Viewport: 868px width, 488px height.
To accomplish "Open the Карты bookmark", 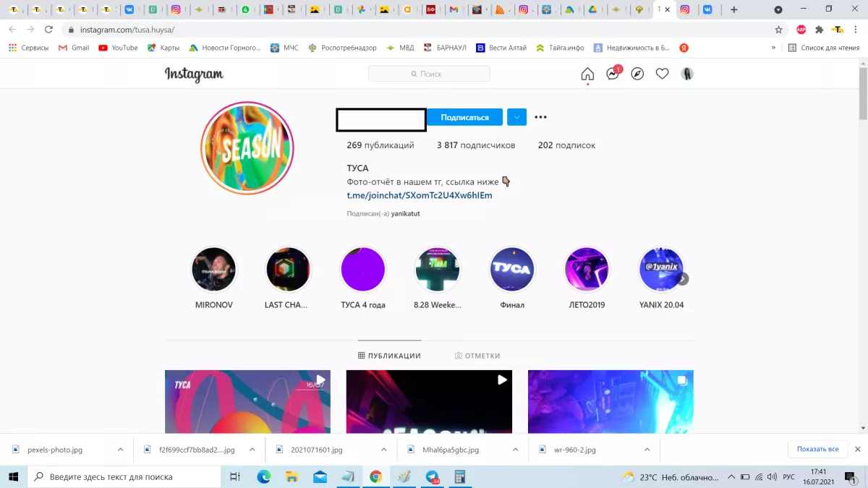I will coord(163,48).
